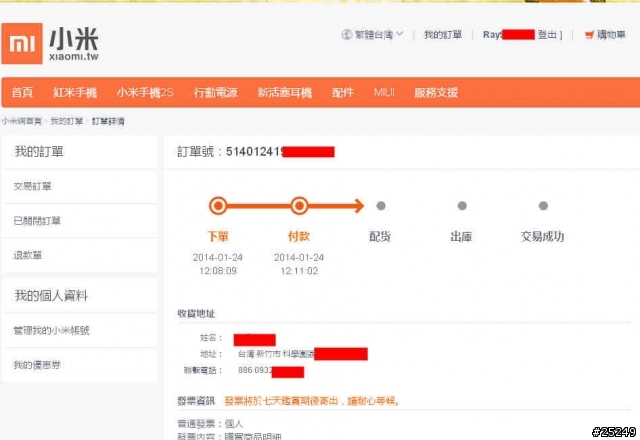Click the 普通發票：個人 text
The width and height of the screenshot is (640, 440).
click(210, 424)
